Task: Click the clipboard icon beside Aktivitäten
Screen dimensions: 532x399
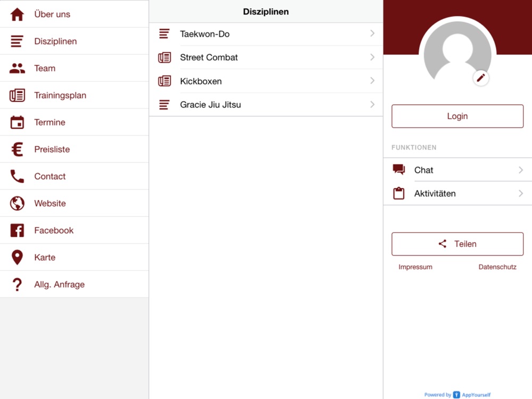Action: [398, 194]
